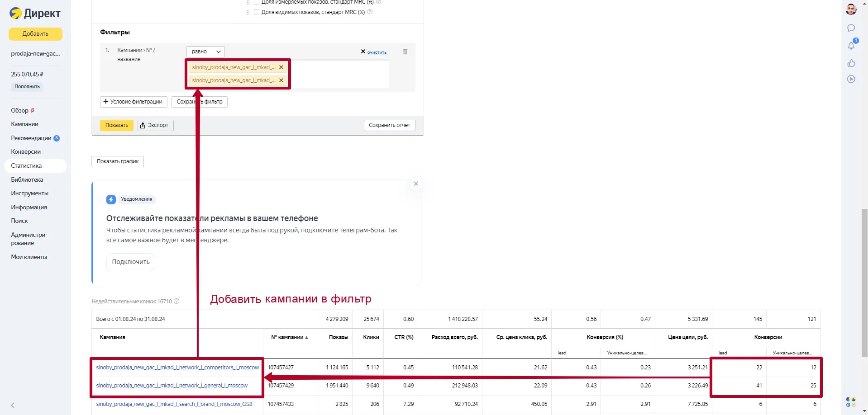Open the chat bubble icon
868x415 pixels.
coord(851,28)
